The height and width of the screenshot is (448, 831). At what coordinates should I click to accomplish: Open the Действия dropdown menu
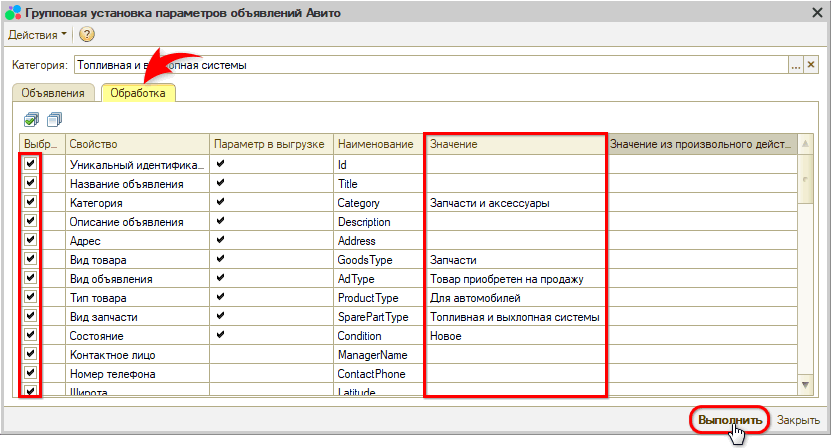[x=38, y=35]
